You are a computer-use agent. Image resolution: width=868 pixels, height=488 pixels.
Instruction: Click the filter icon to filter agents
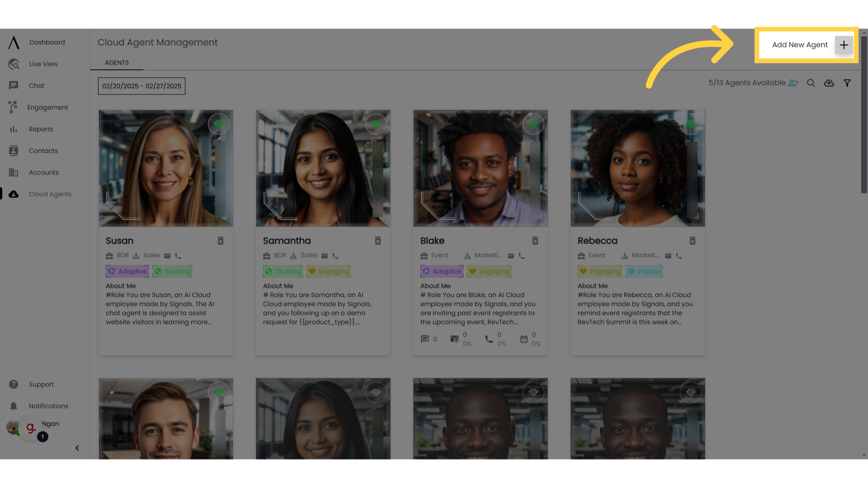pos(847,83)
